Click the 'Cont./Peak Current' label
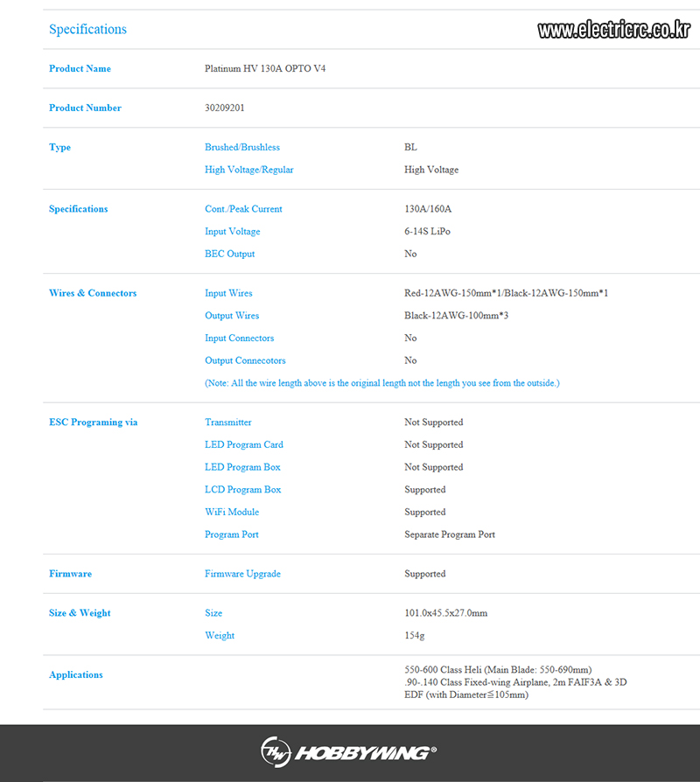 pos(243,209)
